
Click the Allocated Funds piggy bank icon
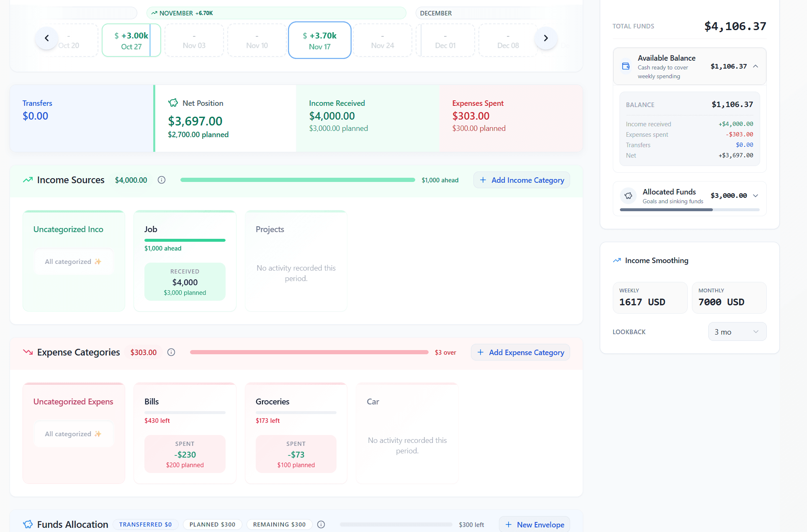pyautogui.click(x=628, y=195)
